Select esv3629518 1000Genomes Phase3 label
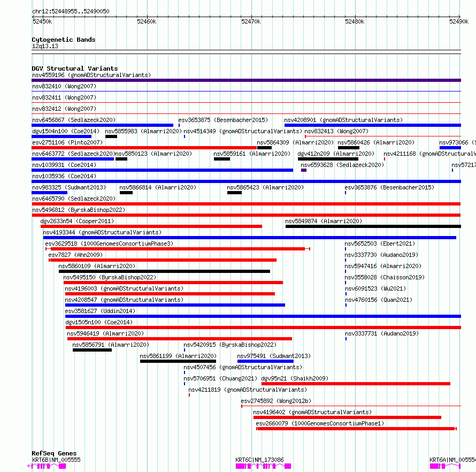The image size is (476, 472). tap(109, 243)
